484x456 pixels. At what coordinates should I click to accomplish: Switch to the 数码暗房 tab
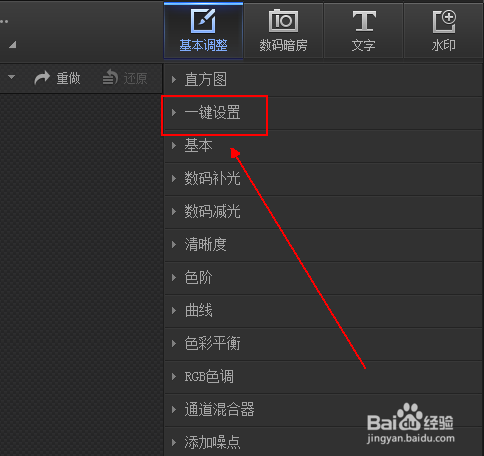click(283, 31)
